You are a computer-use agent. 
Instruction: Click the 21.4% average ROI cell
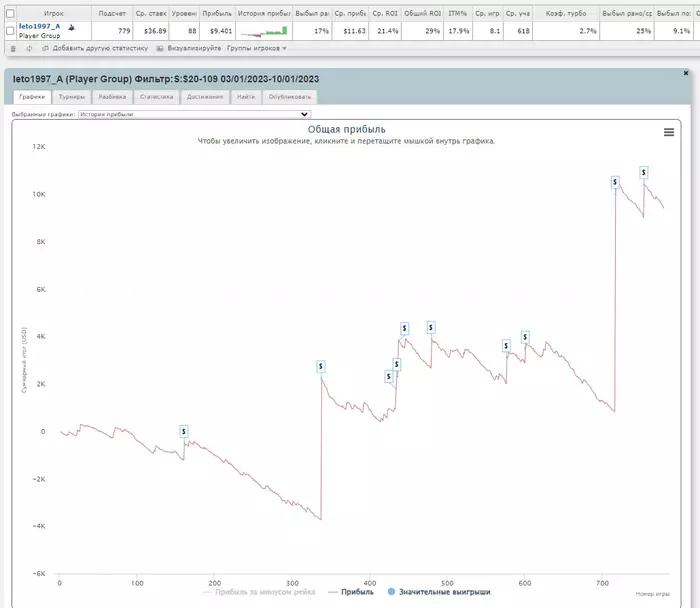[x=385, y=31]
